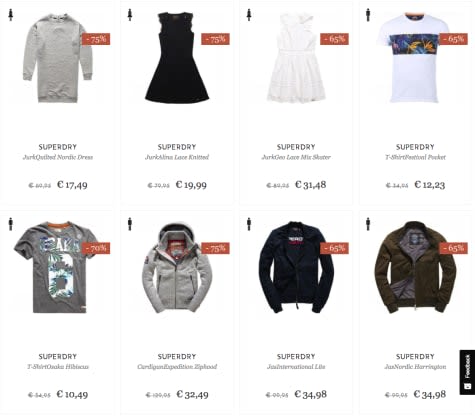The height and width of the screenshot is (420, 475).
Task: Open the Nordic Harrington jacket title link
Action: click(415, 367)
